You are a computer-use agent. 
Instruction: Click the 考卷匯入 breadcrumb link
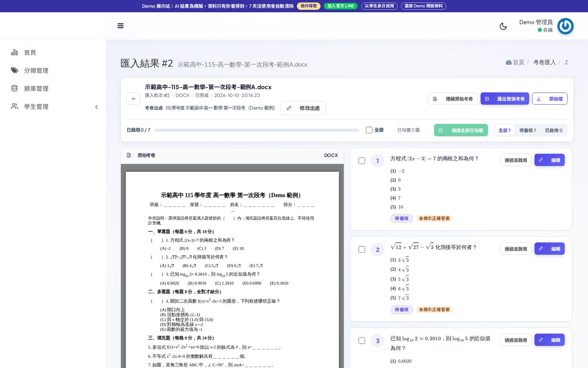pyautogui.click(x=544, y=62)
